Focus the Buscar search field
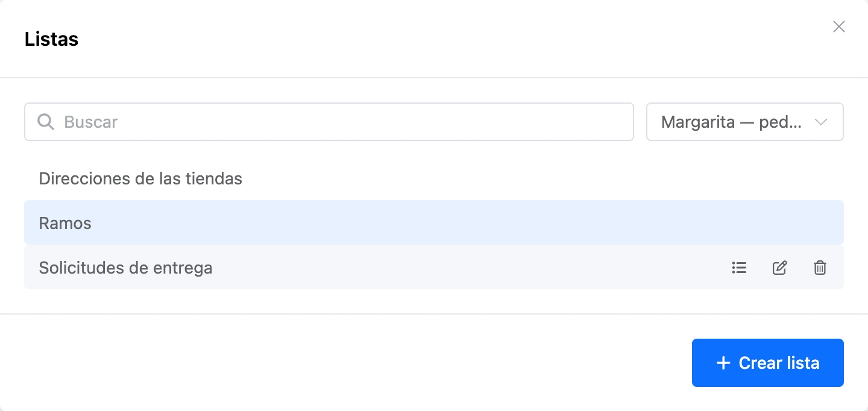The width and height of the screenshot is (868, 411). pyautogui.click(x=329, y=122)
